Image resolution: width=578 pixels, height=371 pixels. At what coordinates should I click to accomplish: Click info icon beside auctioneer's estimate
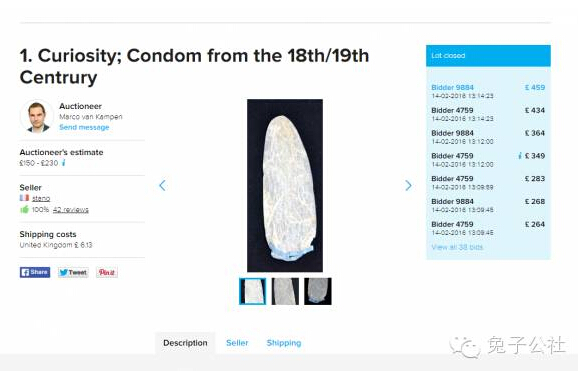click(64, 163)
